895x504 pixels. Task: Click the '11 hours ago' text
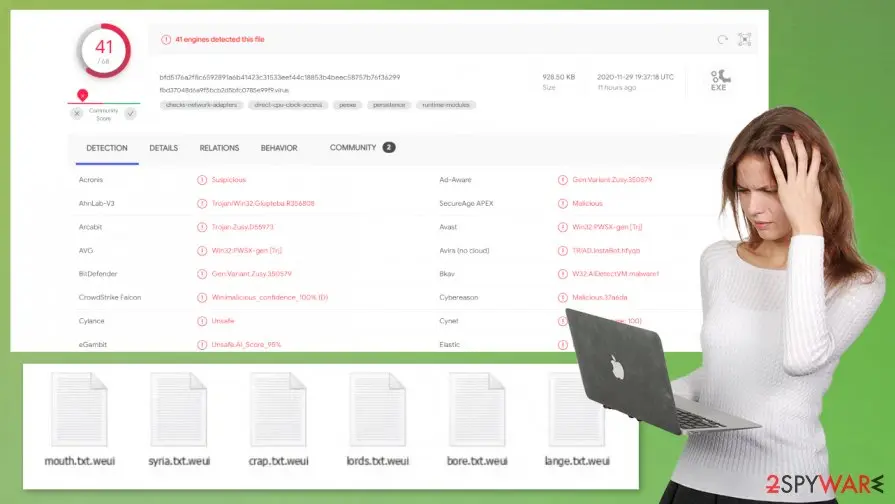click(616, 88)
